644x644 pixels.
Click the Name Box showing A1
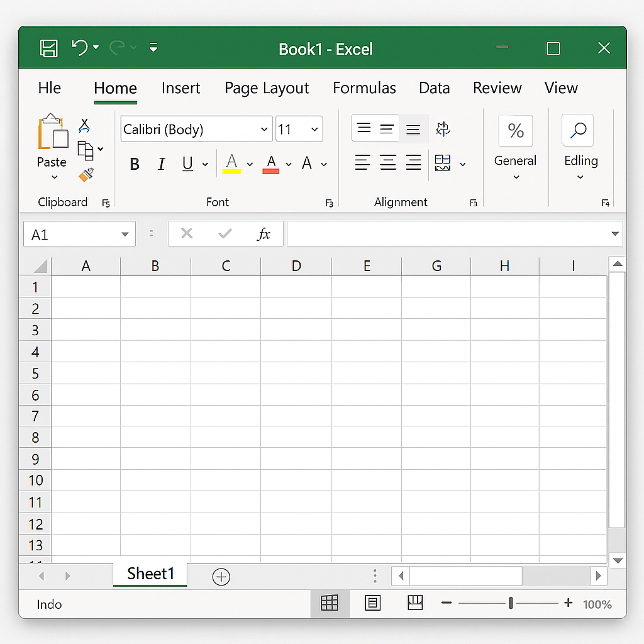79,234
